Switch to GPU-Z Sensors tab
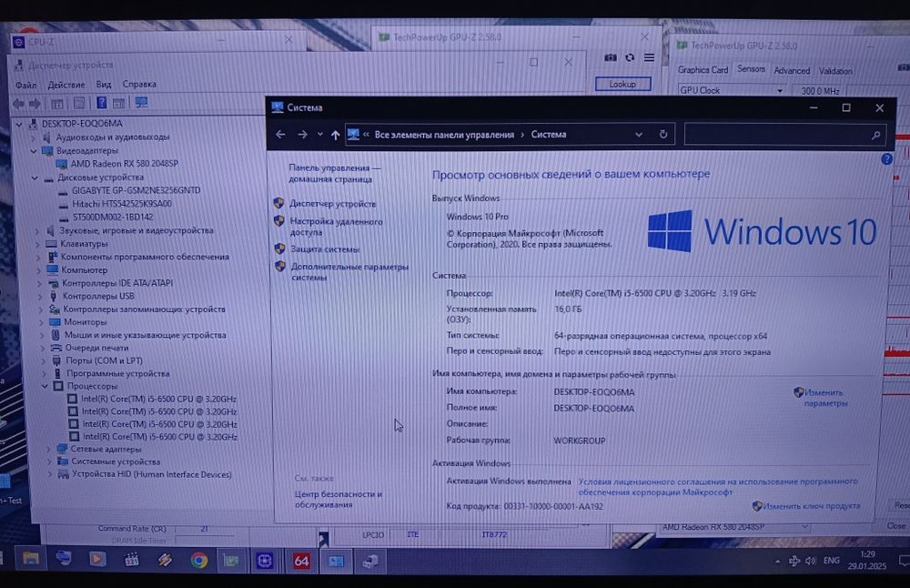 click(x=751, y=69)
